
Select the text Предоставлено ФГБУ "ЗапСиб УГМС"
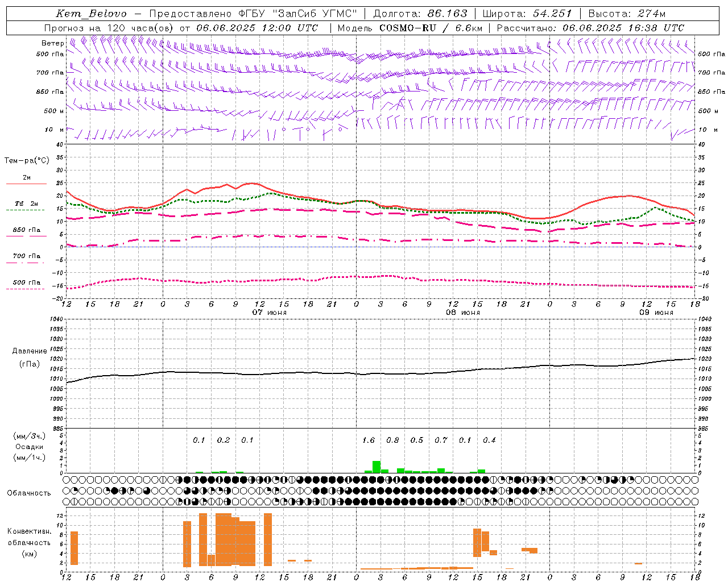pos(253,14)
